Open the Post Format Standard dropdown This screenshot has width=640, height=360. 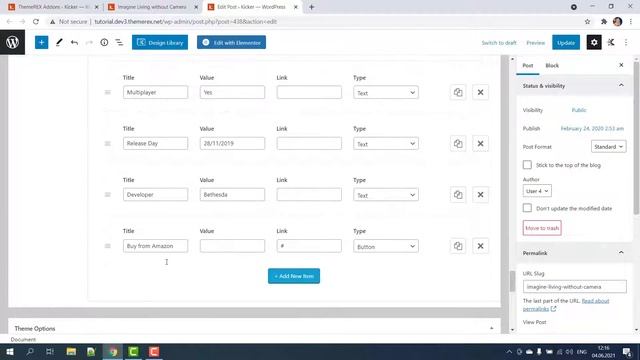point(609,147)
